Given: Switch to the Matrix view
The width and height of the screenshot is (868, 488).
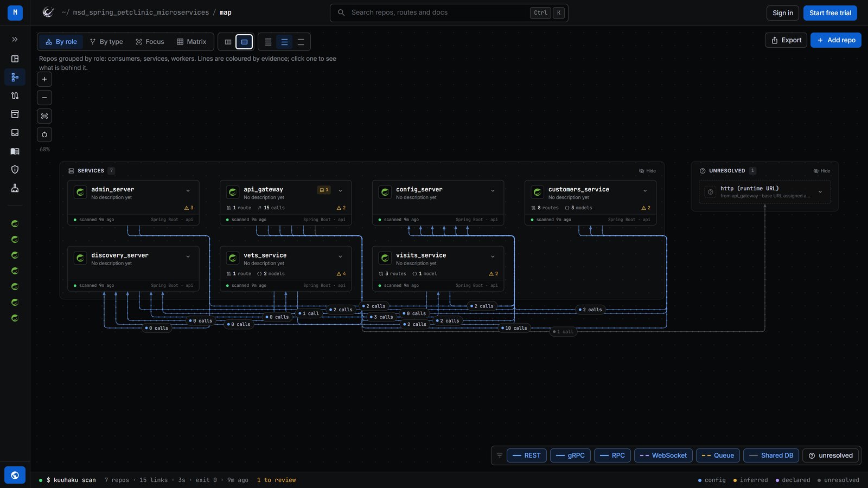Looking at the screenshot, I should (x=192, y=42).
